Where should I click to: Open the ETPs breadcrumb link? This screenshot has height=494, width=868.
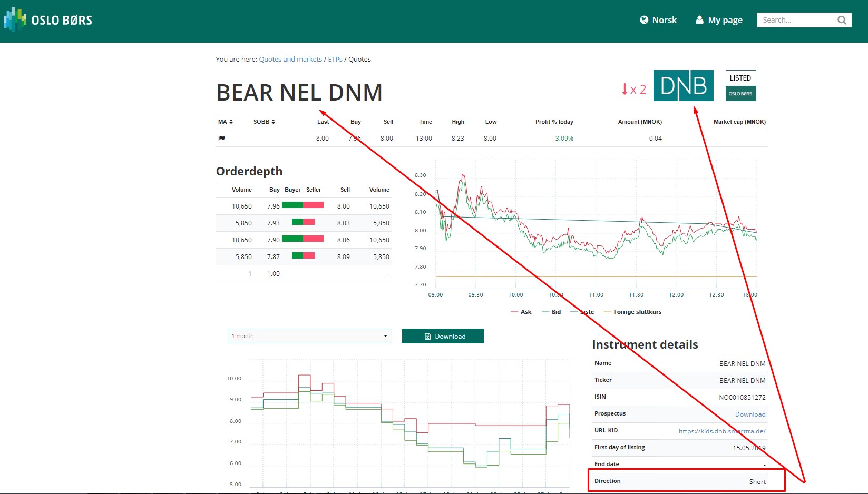click(335, 59)
